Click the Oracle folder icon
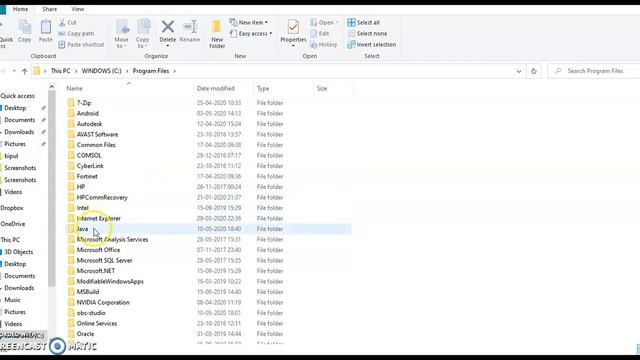640x360 pixels. point(71,334)
